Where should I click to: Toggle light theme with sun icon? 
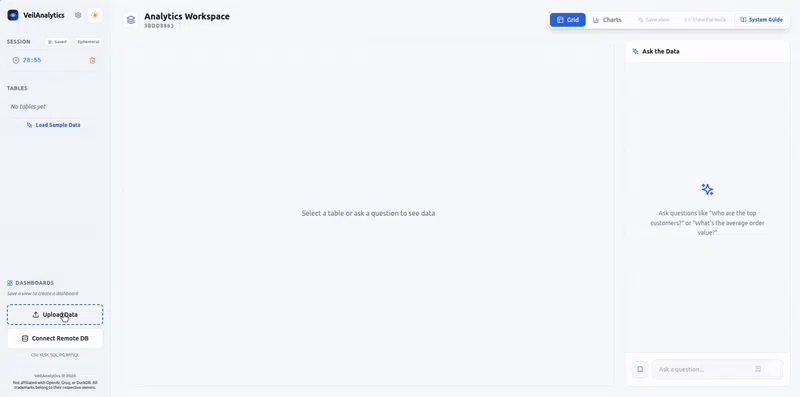tap(94, 15)
